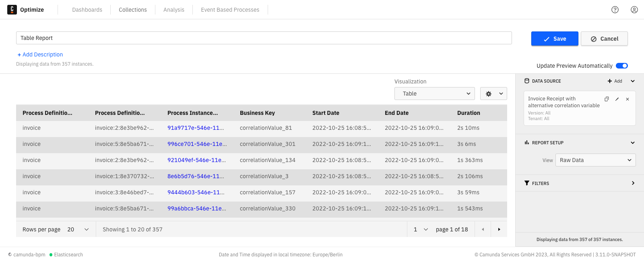Toggle Update Preview Automatically switch
Screen dimensions: 644x262
[622, 66]
